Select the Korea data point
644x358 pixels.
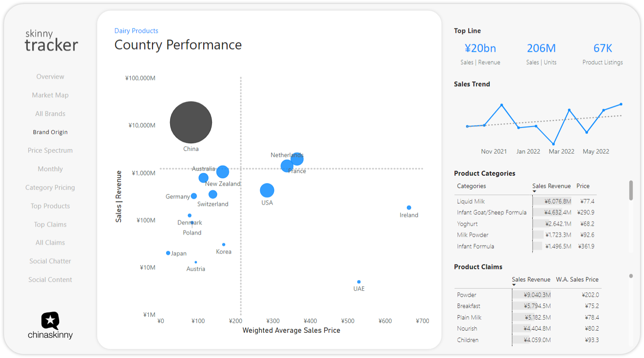click(x=224, y=244)
